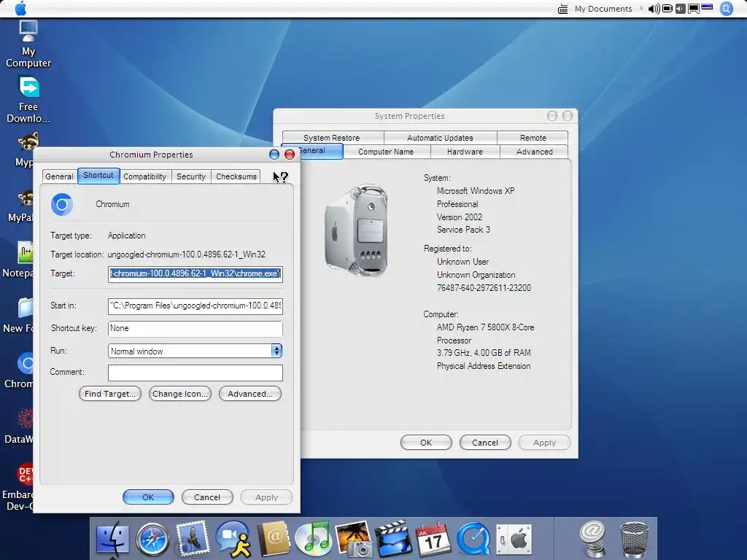Click Cancel in System Properties window
The height and width of the screenshot is (560, 747).
click(485, 443)
